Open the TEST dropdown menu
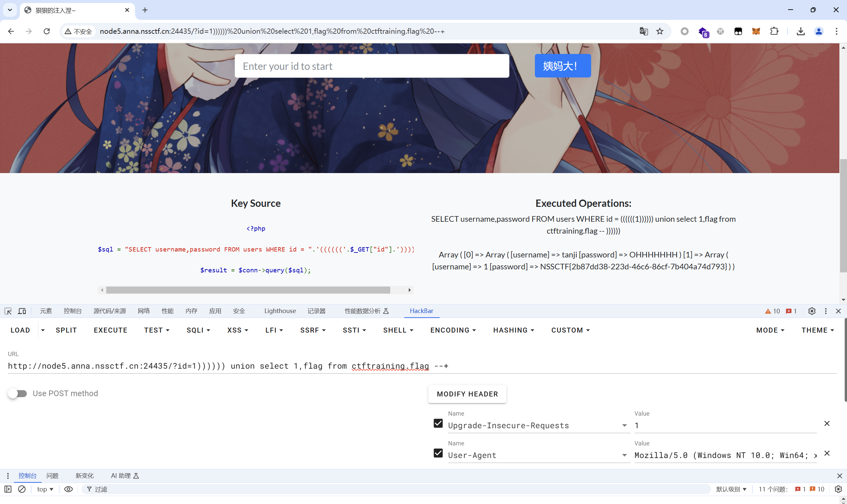 coord(157,330)
